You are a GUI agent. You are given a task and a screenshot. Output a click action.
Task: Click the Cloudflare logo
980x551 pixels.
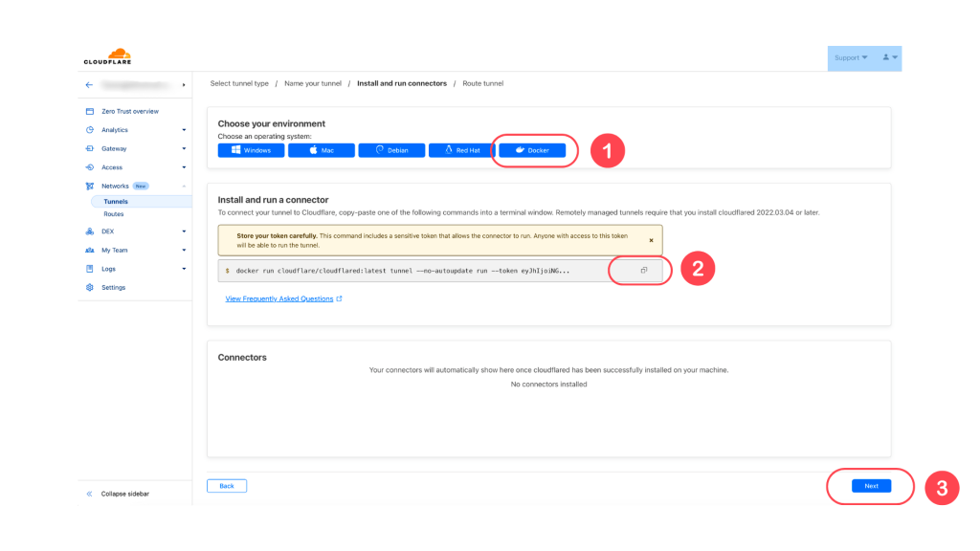(107, 56)
